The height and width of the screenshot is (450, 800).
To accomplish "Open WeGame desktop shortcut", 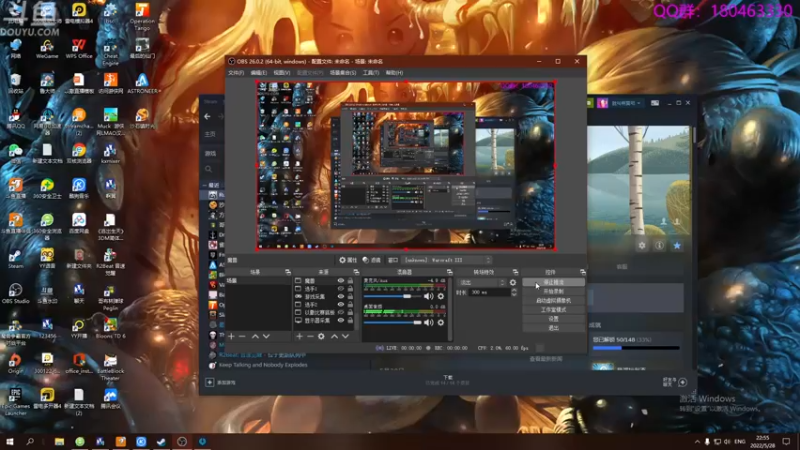I will coord(47,48).
